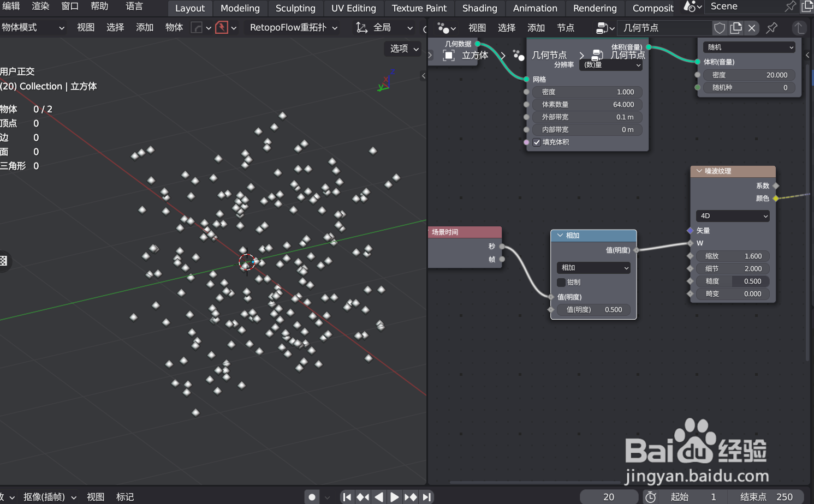This screenshot has height=504, width=814.
Task: Jump to the start frame
Action: tap(347, 497)
